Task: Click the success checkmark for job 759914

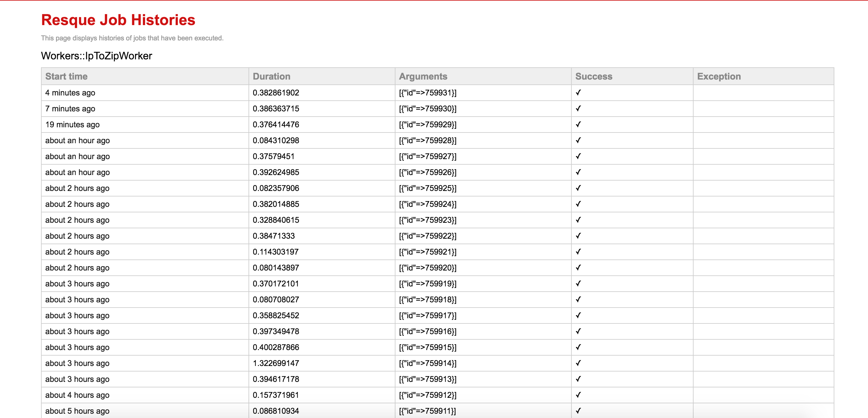Action: click(x=578, y=363)
